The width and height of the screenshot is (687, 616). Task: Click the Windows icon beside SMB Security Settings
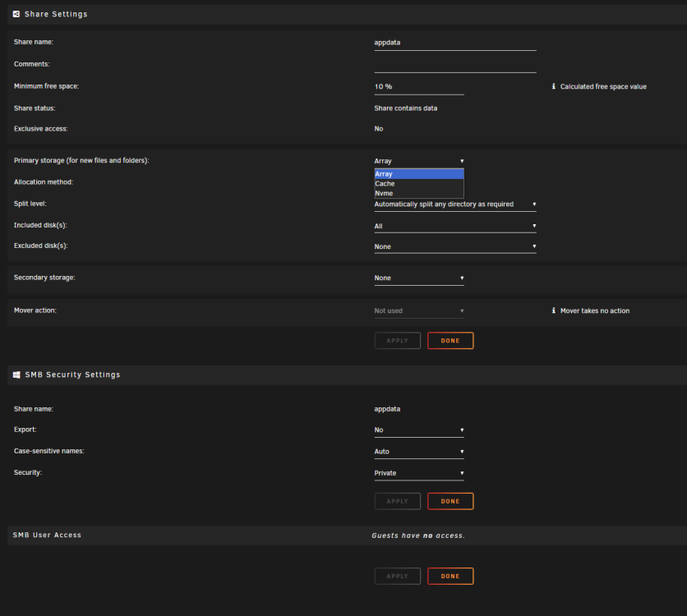(x=16, y=375)
